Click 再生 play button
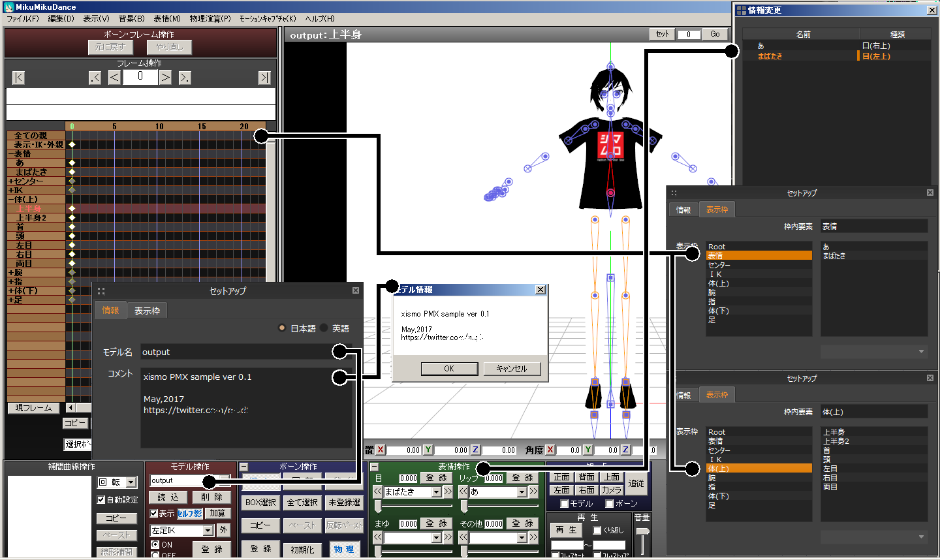This screenshot has width=940, height=560. [566, 530]
